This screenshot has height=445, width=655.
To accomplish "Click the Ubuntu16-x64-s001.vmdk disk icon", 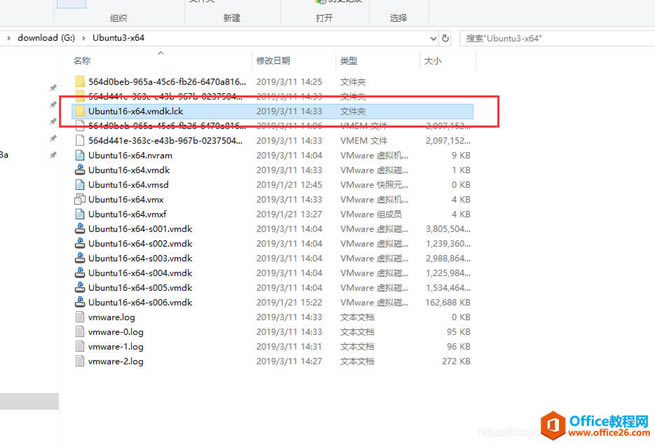I will [80, 229].
